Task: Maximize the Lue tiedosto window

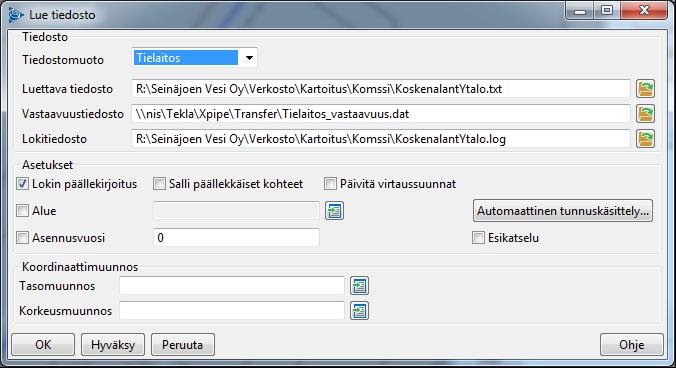Action: (607, 11)
